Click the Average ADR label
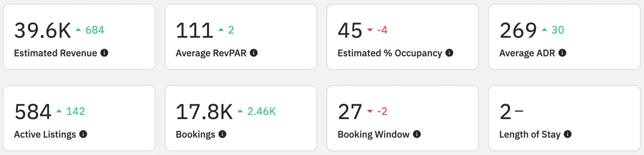 tap(527, 53)
